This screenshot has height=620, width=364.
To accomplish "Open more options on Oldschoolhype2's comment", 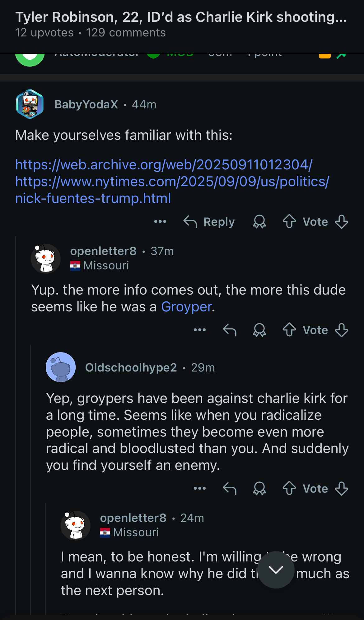I will tap(200, 488).
